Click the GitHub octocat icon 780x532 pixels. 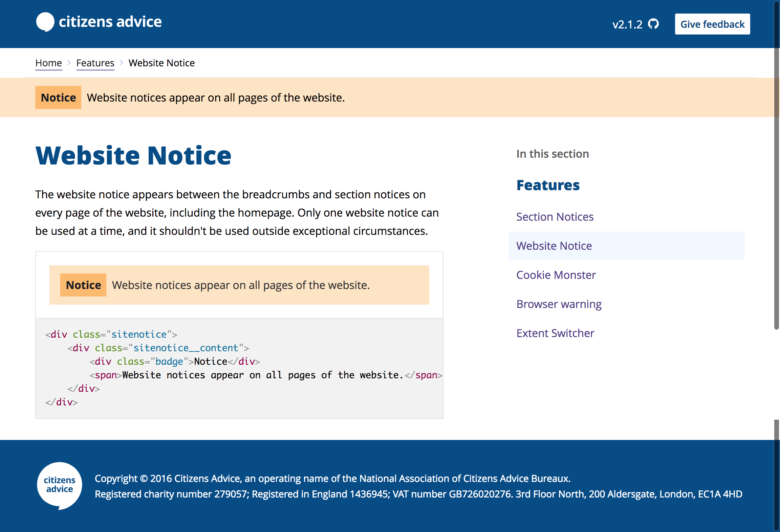click(x=653, y=24)
